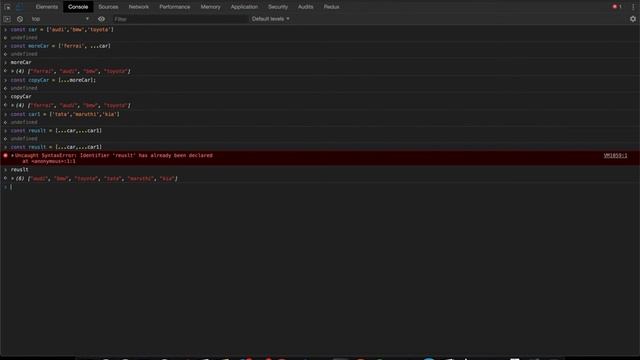Expand the reuslt six-item array output
The image size is (640, 360).
pyautogui.click(x=13, y=179)
